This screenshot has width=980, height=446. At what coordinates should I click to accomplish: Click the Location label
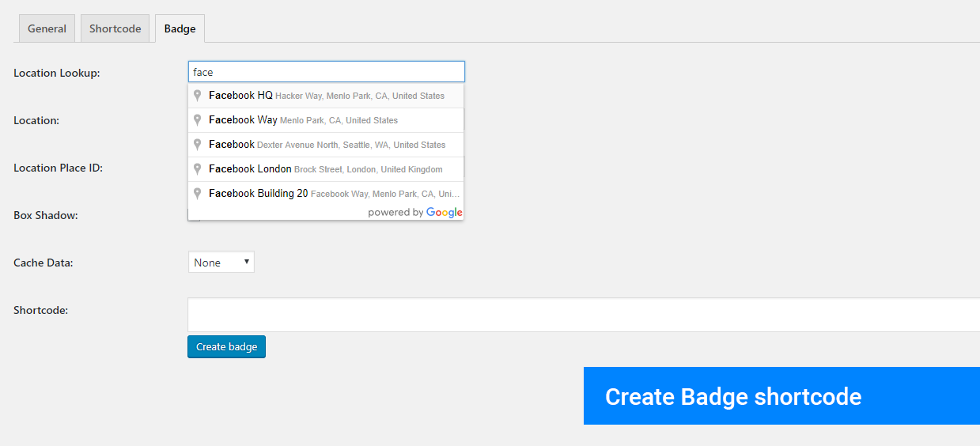(36, 120)
